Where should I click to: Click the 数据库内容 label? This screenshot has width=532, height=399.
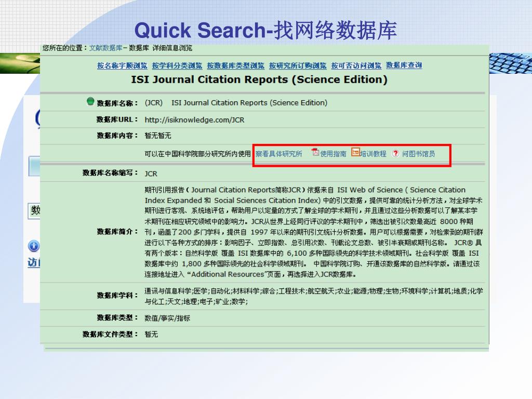coord(117,136)
